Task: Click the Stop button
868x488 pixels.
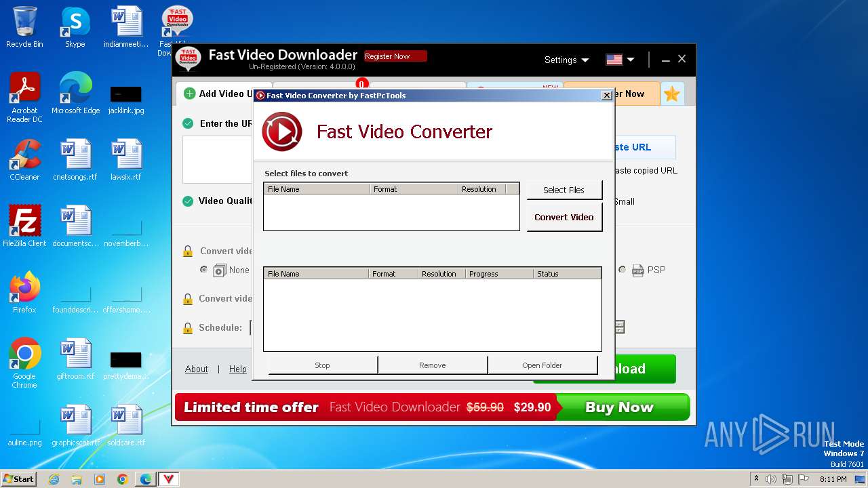Action: pos(322,365)
